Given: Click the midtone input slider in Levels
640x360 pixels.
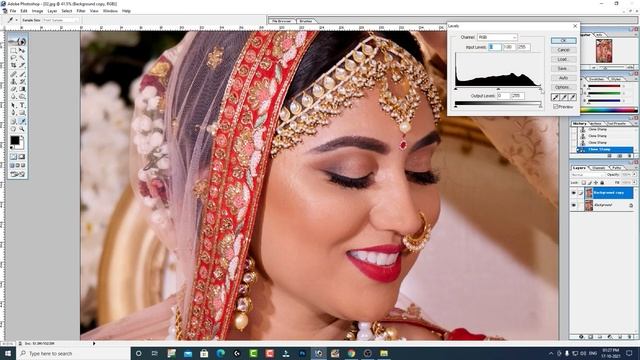Looking at the screenshot, I should pyautogui.click(x=498, y=89).
